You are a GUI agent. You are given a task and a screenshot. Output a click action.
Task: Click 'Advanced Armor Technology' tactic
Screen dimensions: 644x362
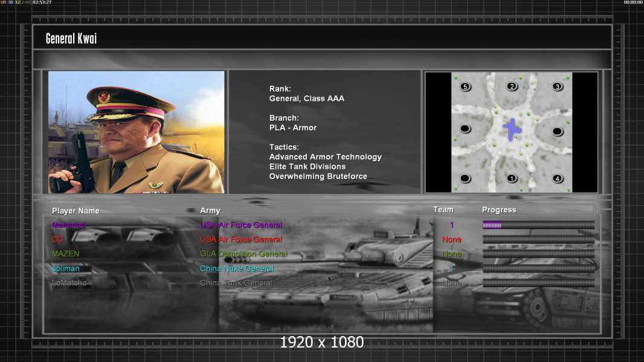click(x=325, y=157)
